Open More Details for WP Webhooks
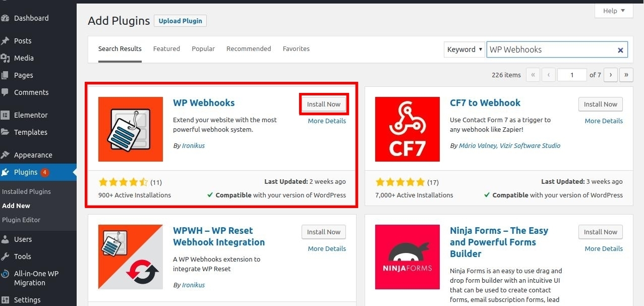 [327, 121]
